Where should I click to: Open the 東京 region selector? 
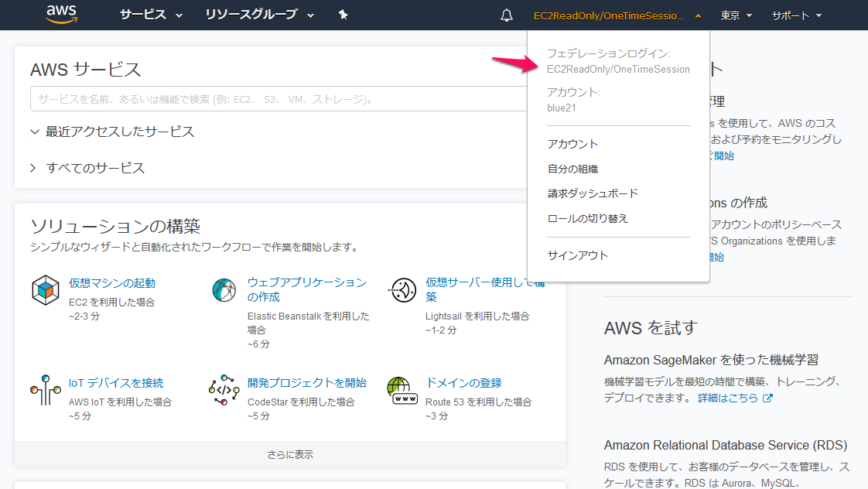(x=736, y=15)
